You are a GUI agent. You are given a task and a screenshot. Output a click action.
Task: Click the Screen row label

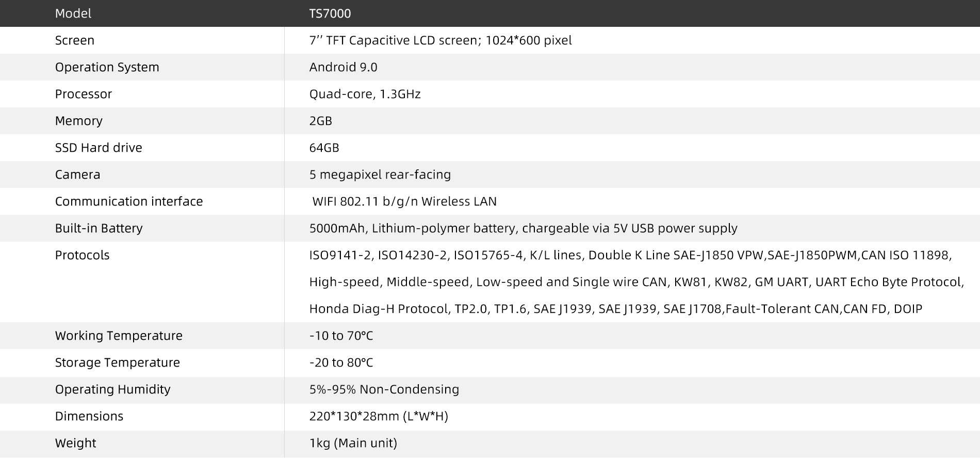(x=75, y=40)
